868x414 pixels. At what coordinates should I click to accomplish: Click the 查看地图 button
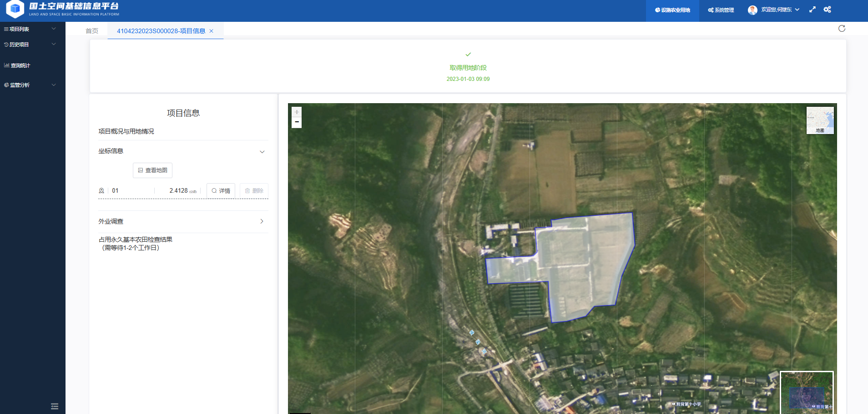click(x=152, y=170)
